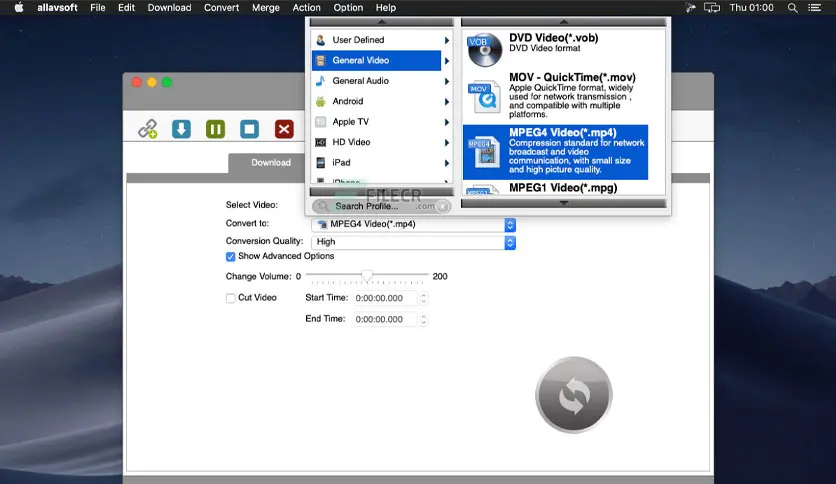Click the iPad device icon
Viewport: 836px width, 484px height.
tap(320, 163)
